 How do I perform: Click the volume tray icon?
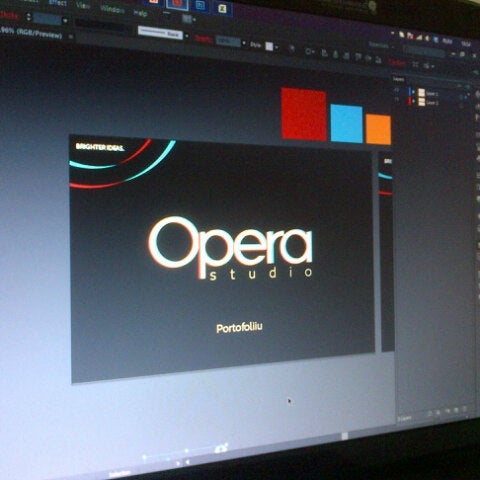pos(427,38)
